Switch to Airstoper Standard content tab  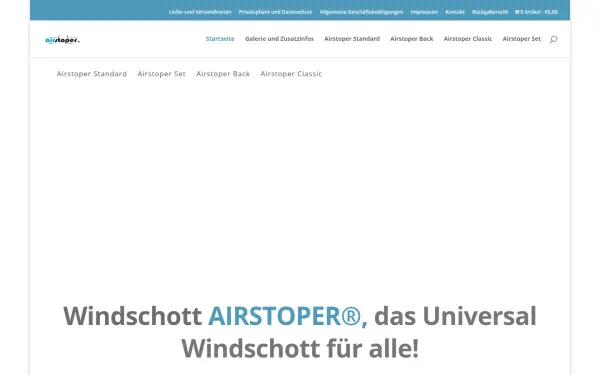[x=92, y=73]
